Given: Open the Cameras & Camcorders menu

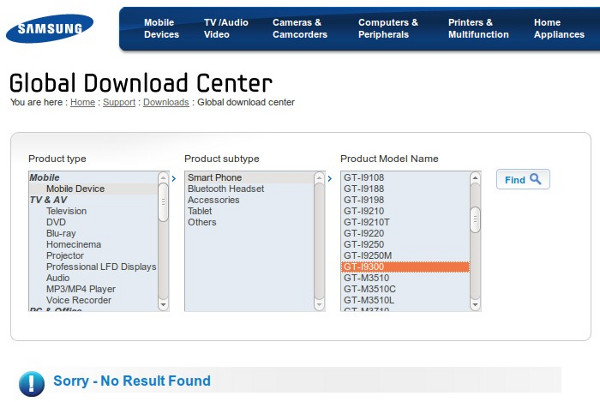Looking at the screenshot, I should (x=298, y=29).
